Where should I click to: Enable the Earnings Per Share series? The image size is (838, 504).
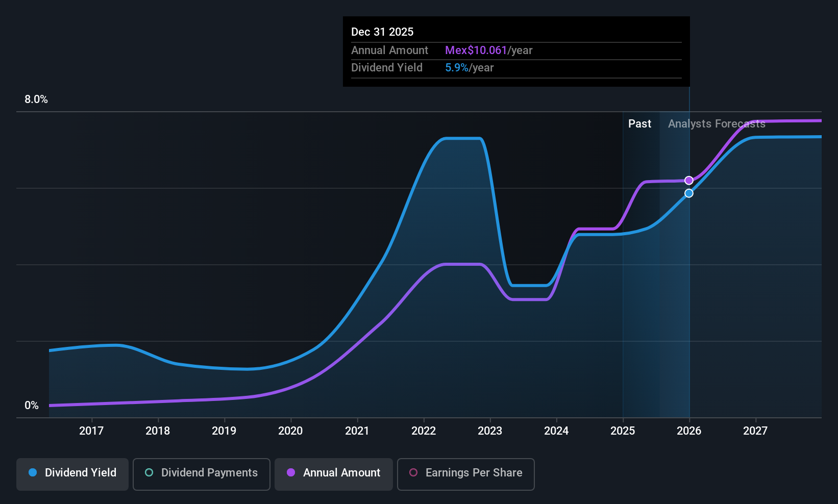466,474
